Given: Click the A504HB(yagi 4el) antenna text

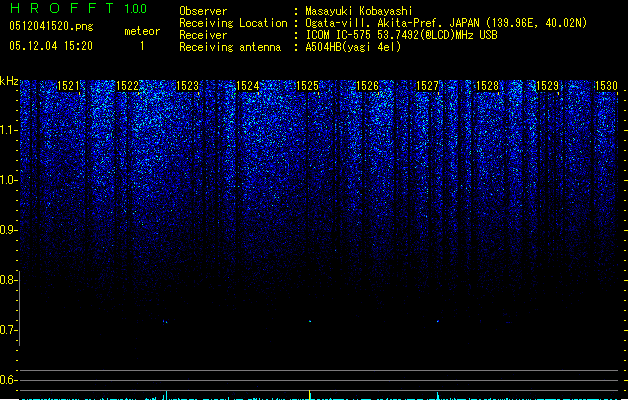Looking at the screenshot, I should 353,47.
